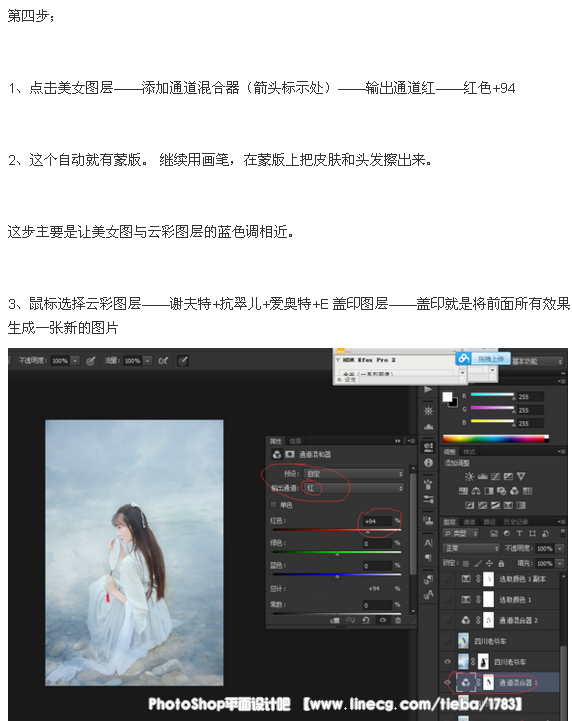
Task: Open the layer blend mode 正常 dropdown
Action: [471, 549]
